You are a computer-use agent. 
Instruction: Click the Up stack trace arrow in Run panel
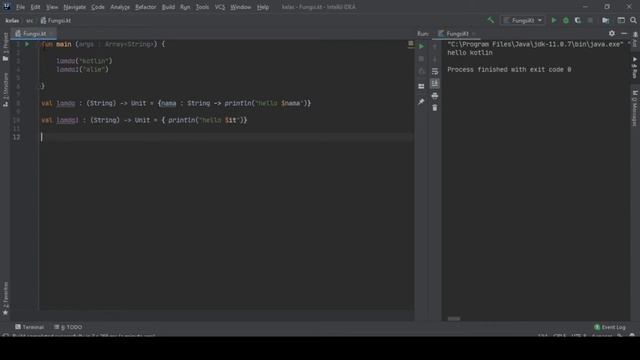coord(435,47)
